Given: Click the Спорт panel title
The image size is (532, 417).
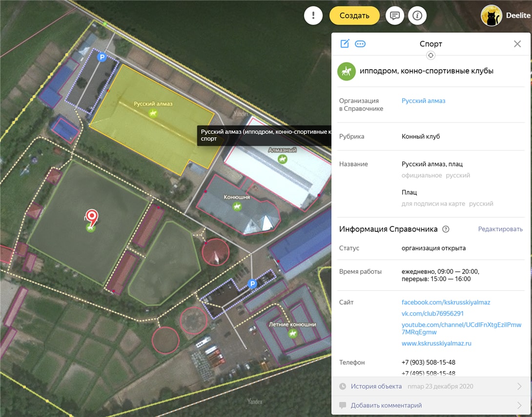Looking at the screenshot, I should pyautogui.click(x=430, y=44).
